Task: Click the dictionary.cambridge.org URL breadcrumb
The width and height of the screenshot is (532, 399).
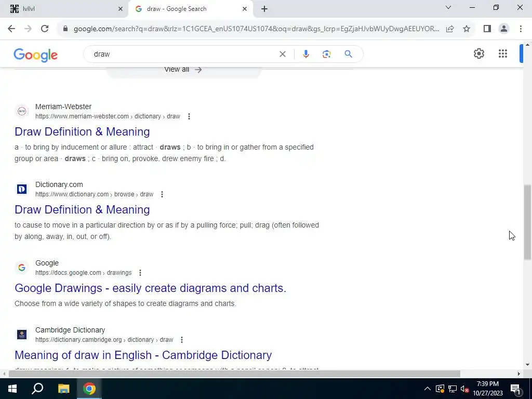Action: (x=104, y=340)
